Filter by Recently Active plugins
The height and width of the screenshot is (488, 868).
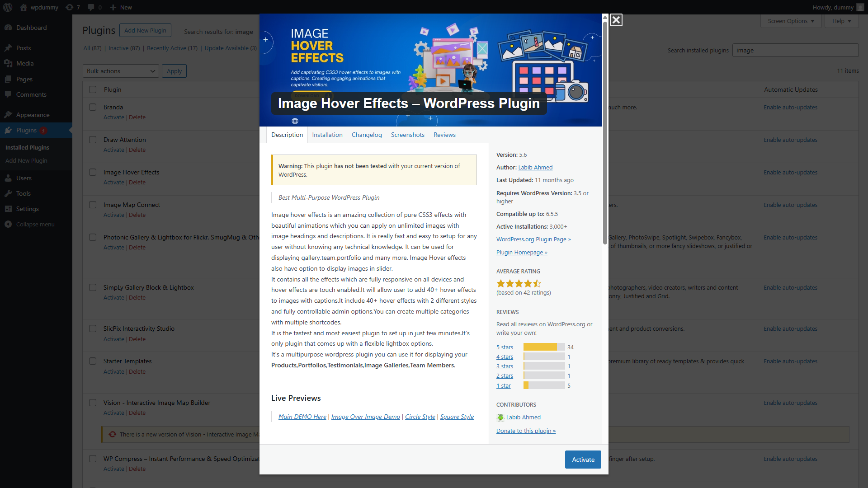point(172,48)
